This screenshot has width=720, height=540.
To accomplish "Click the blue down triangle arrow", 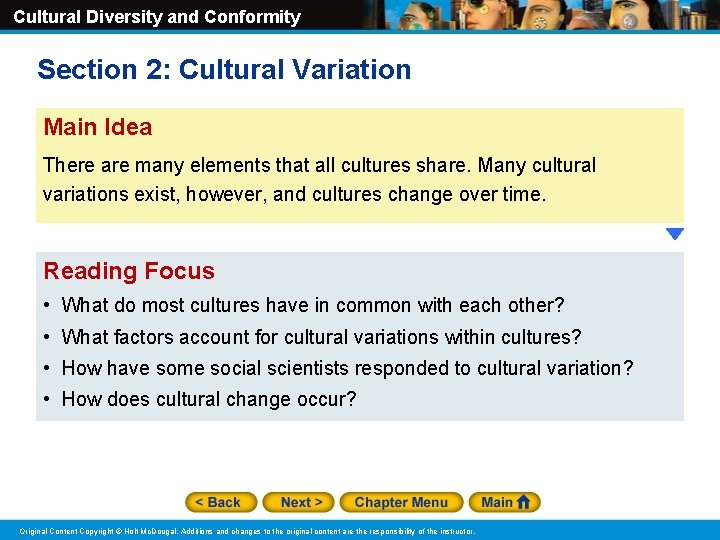I will 675,234.
